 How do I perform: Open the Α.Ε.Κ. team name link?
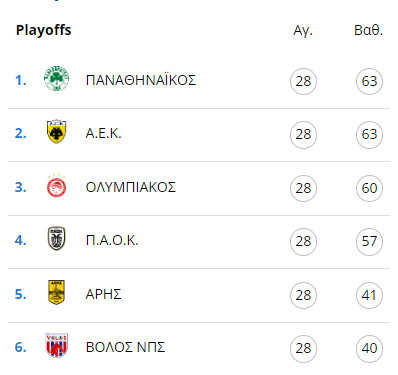tap(104, 134)
